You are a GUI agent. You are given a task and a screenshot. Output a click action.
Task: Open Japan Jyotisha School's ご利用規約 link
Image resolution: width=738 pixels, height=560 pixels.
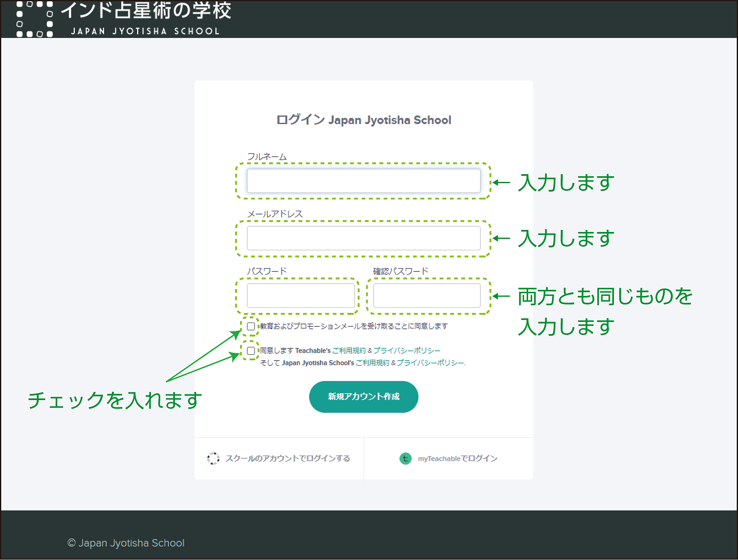point(373,363)
